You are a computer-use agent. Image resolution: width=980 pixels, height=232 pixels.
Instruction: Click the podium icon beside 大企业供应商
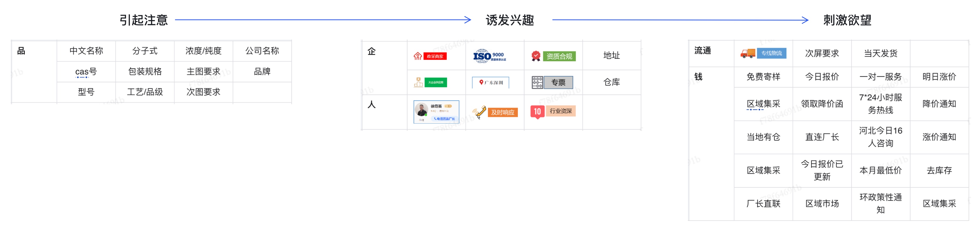click(x=418, y=82)
